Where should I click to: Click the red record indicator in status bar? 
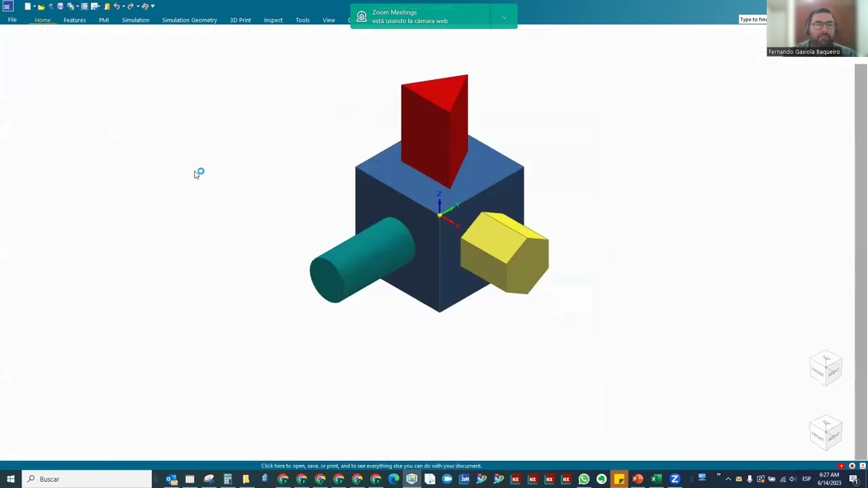[852, 466]
